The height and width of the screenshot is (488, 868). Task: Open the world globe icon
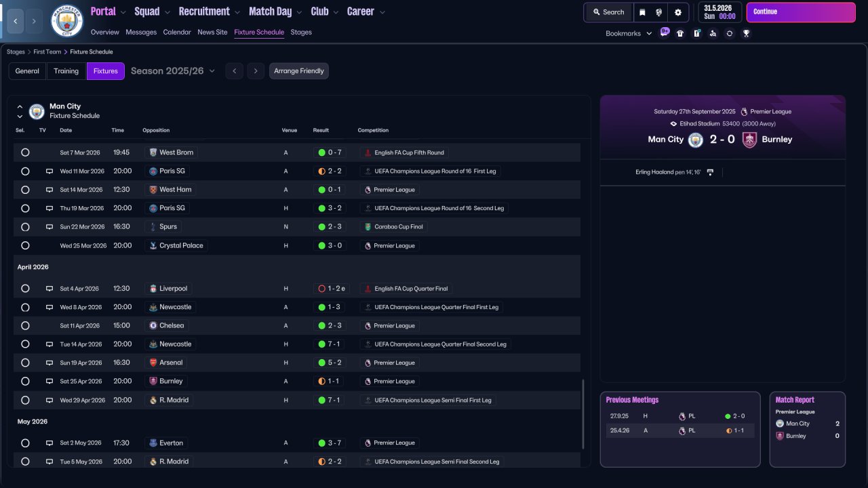click(x=659, y=12)
